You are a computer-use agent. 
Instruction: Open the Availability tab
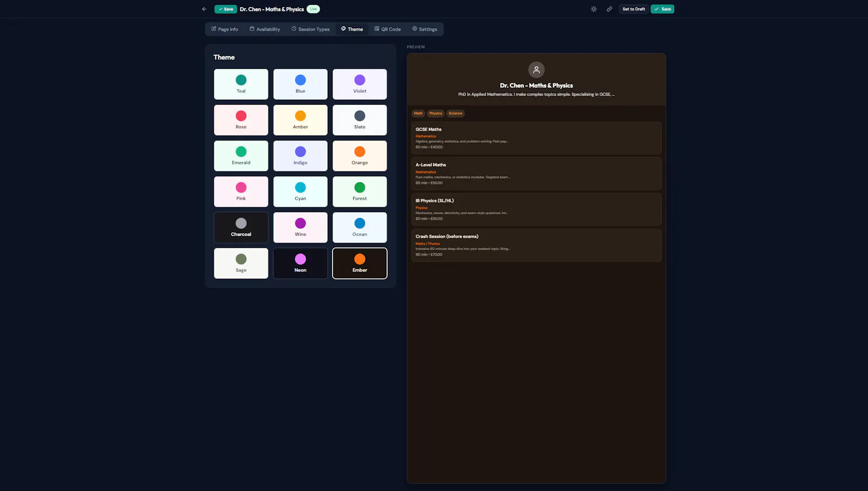click(265, 29)
